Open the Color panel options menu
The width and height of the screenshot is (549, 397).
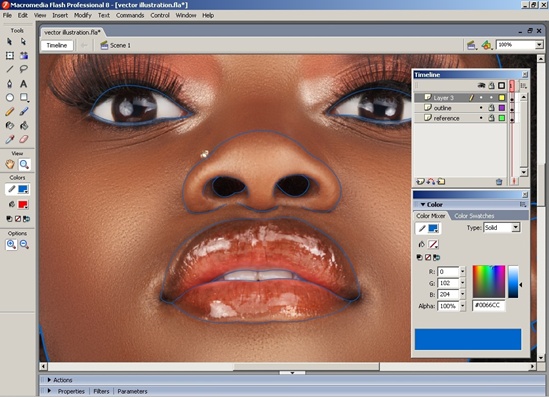click(523, 204)
